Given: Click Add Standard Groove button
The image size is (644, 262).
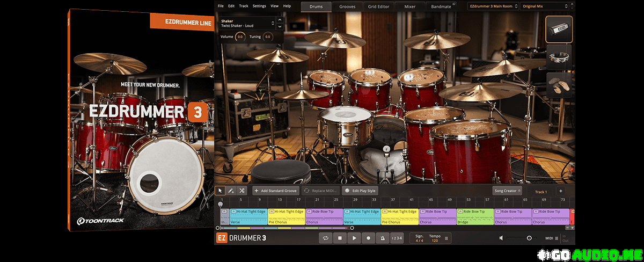Looking at the screenshot, I should (x=276, y=191).
